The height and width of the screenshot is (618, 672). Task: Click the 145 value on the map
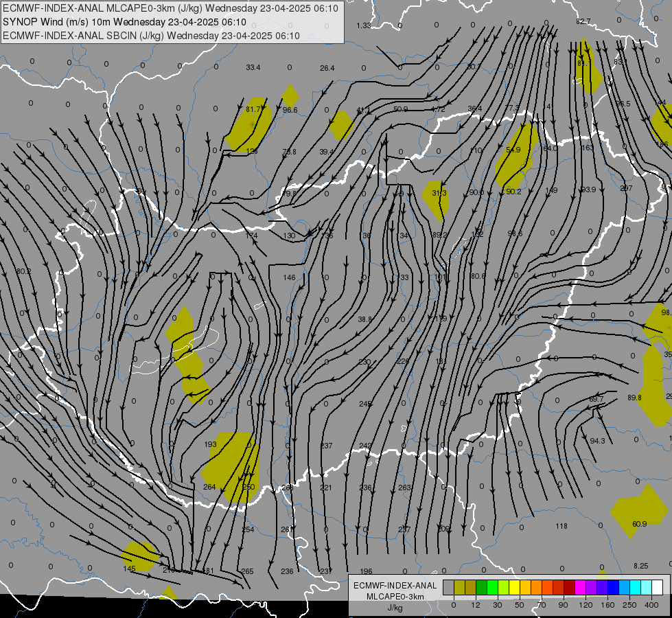pos(130,569)
